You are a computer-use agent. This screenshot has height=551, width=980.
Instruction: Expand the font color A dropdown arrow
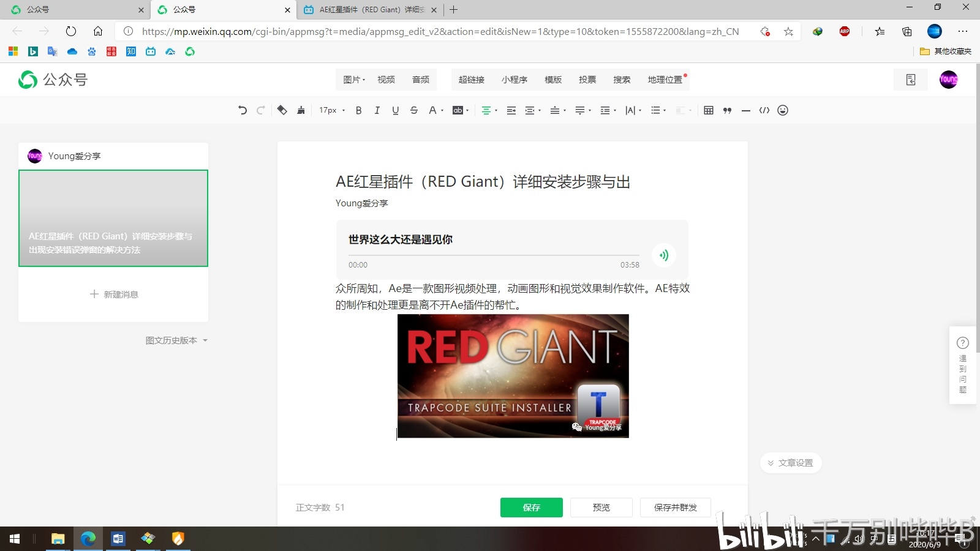pyautogui.click(x=442, y=111)
